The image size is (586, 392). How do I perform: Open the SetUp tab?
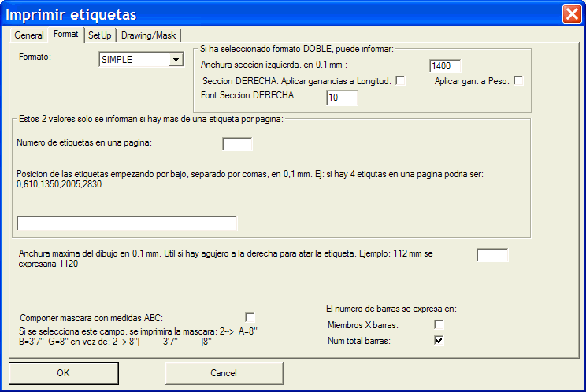[100, 35]
